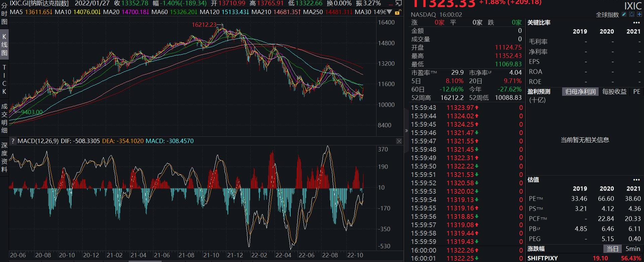The image size is (644, 262).
Task: Open the pop-out chart window icon
Action: (x=399, y=3)
